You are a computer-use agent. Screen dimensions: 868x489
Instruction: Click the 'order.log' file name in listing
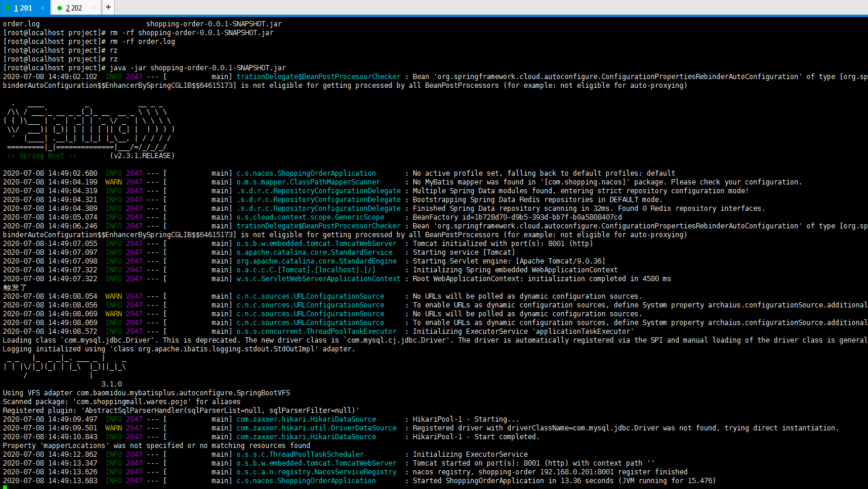pyautogui.click(x=22, y=24)
